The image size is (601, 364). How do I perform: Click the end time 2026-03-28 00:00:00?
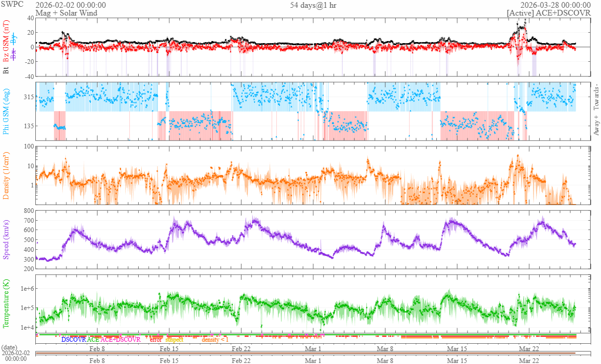[x=555, y=5]
